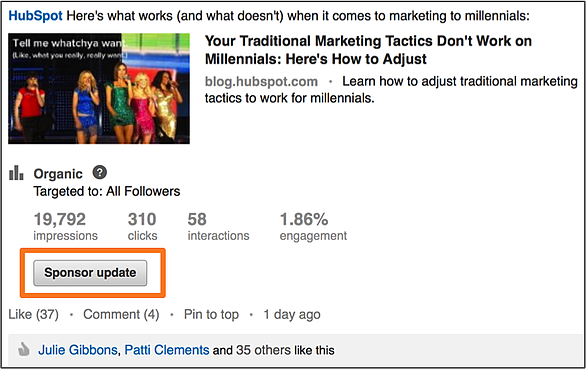586x369 pixels.
Task: Like the post via Like (37)
Action: pos(33,314)
